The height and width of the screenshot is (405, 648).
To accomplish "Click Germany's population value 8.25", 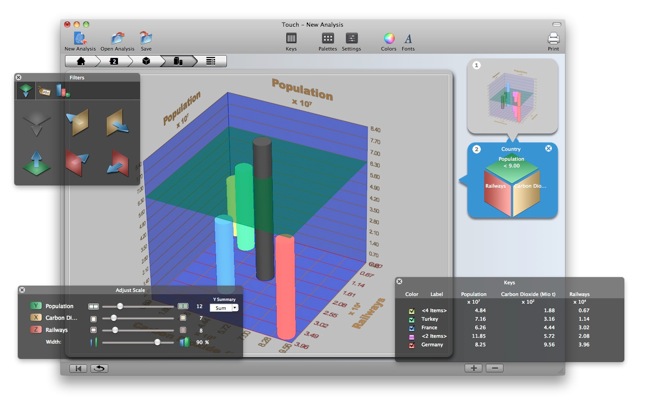I will 480,345.
